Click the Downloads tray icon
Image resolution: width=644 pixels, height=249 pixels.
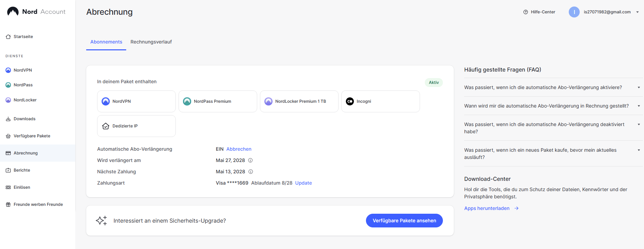[x=8, y=119]
